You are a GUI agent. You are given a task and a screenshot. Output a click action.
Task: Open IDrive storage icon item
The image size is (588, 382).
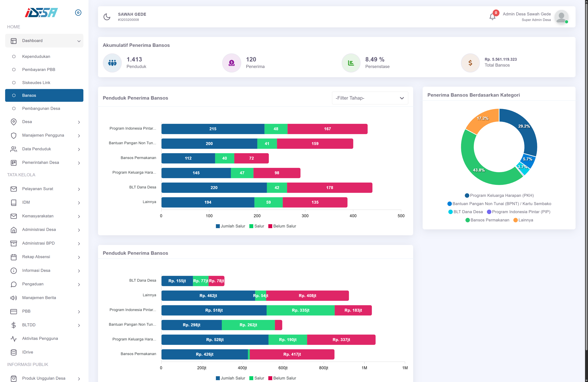pyautogui.click(x=14, y=352)
